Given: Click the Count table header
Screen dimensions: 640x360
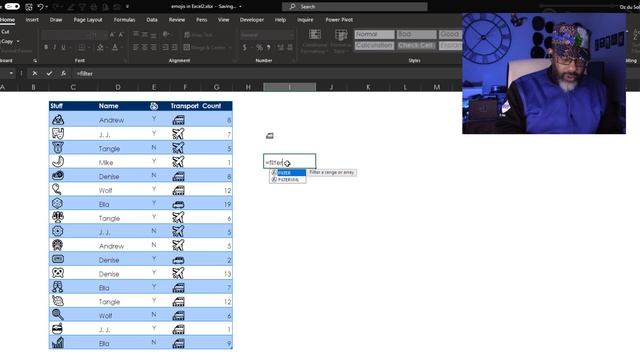Looking at the screenshot, I should coord(211,106).
